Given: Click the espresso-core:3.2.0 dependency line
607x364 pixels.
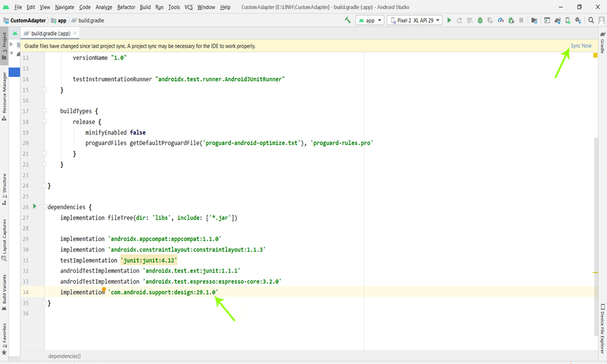Looking at the screenshot, I should click(x=171, y=281).
